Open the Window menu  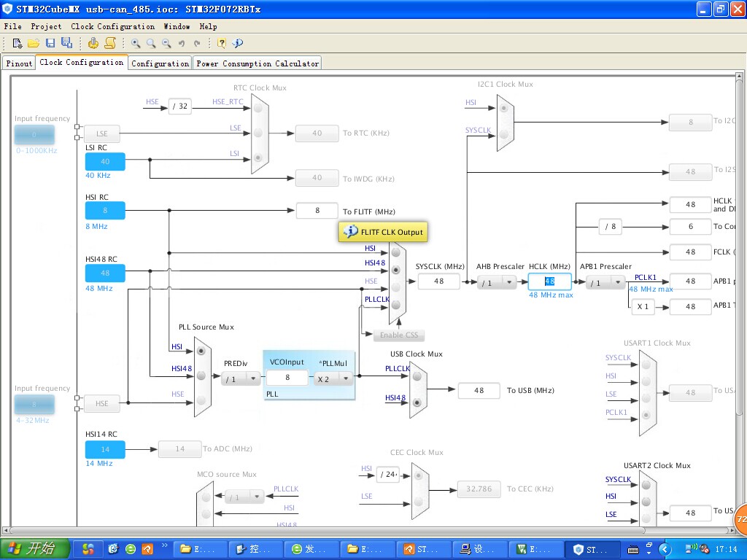pyautogui.click(x=177, y=27)
